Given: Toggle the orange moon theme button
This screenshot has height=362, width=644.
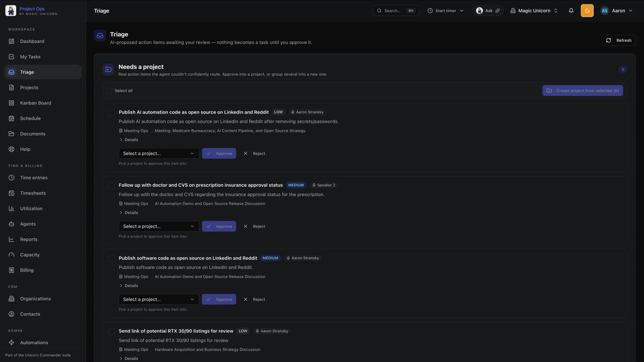Looking at the screenshot, I should coord(587,11).
